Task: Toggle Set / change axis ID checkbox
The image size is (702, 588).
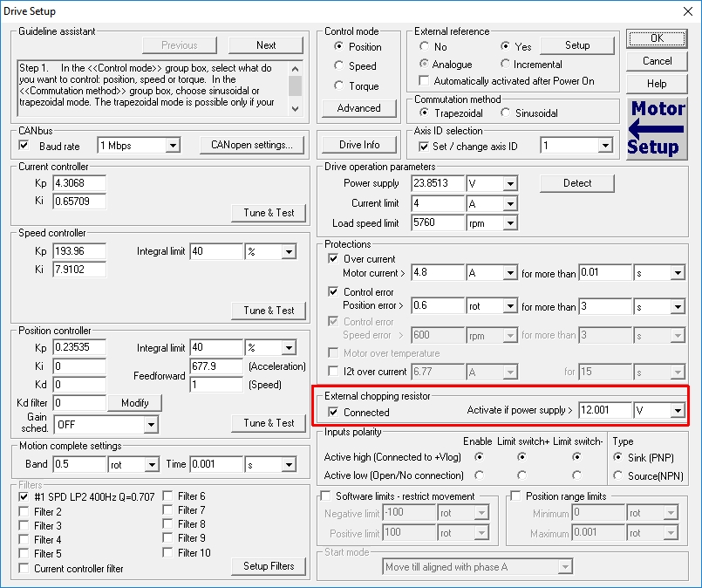Action: (x=423, y=147)
